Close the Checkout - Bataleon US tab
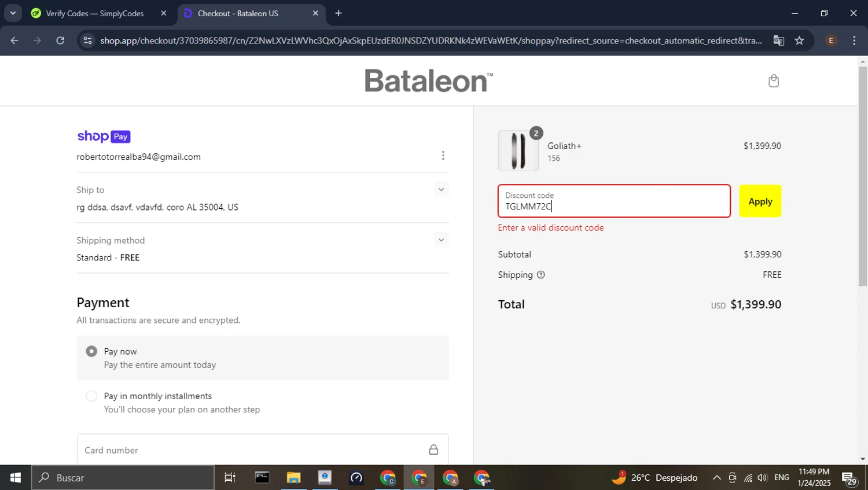 coord(315,13)
